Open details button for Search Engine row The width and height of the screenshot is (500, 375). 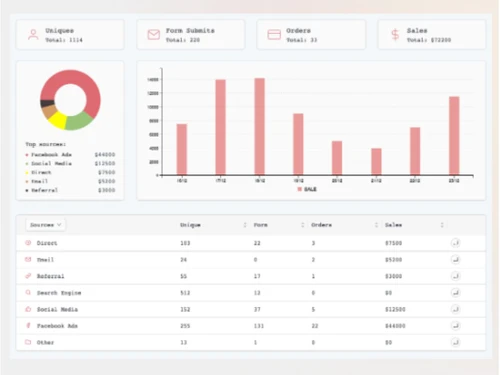pyautogui.click(x=455, y=293)
